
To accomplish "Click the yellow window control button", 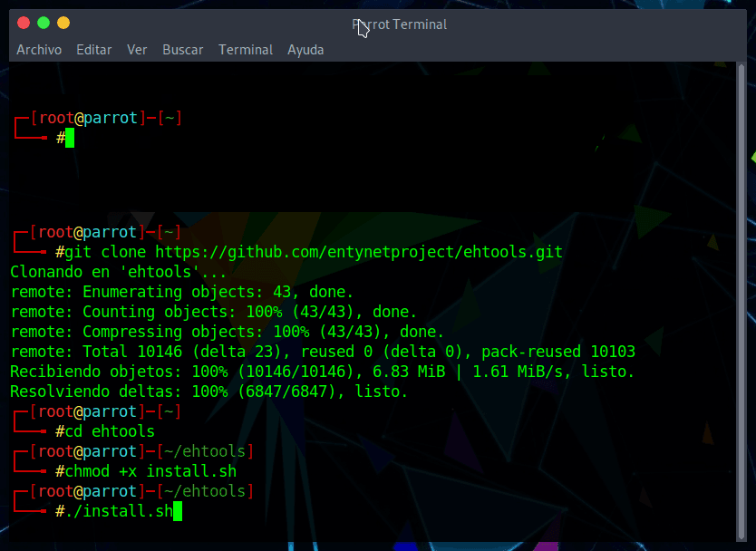I will coord(63,23).
